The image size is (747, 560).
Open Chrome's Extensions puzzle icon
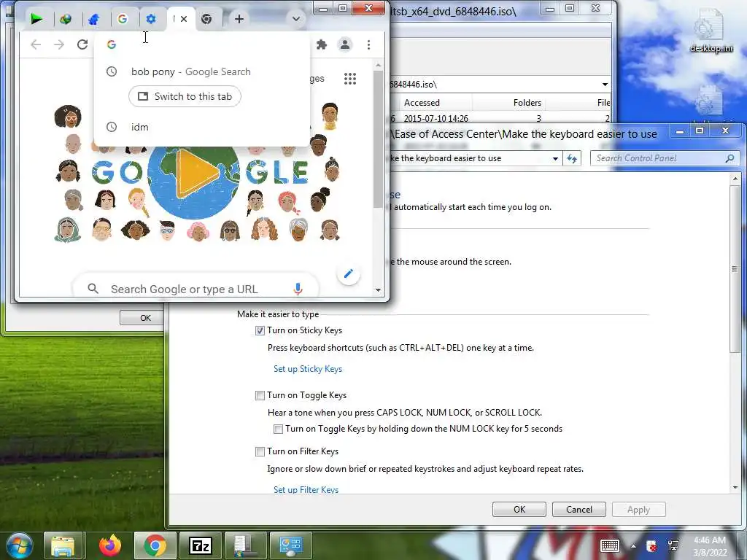tap(322, 44)
